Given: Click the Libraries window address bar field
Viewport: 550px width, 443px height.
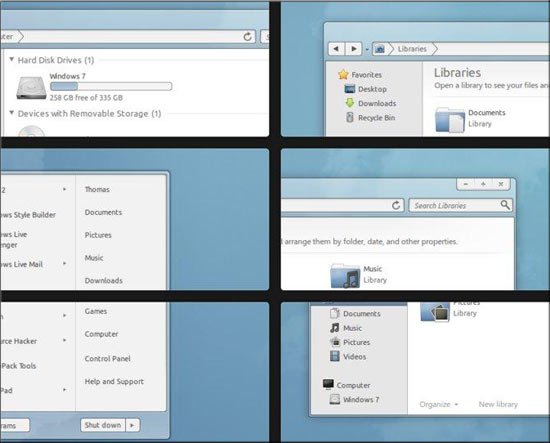Looking at the screenshot, I should tap(461, 49).
